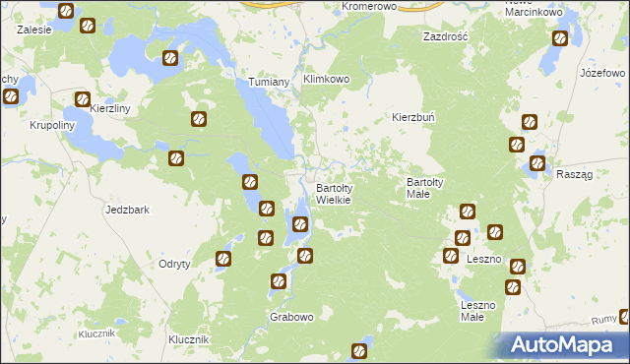Select the Klimkowo village label
This screenshot has width=630, height=364.
click(326, 79)
